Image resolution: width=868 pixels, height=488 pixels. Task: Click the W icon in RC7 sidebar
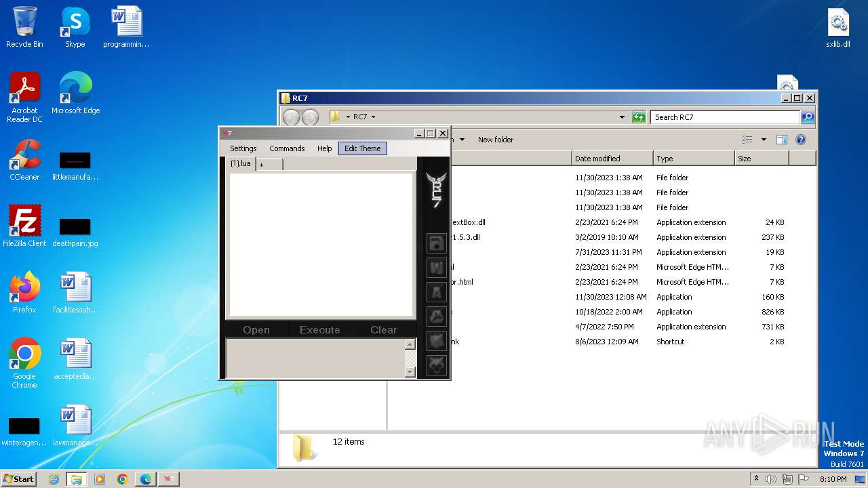pos(436,268)
